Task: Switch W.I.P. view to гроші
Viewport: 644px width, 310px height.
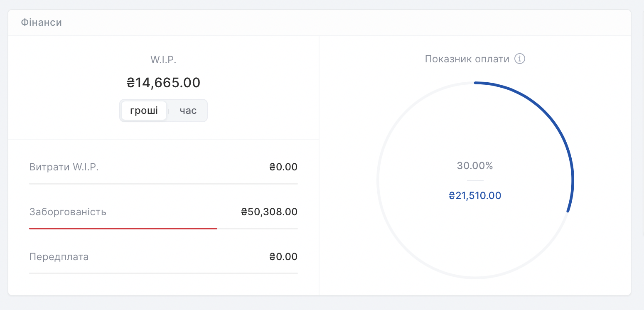Action: (144, 111)
